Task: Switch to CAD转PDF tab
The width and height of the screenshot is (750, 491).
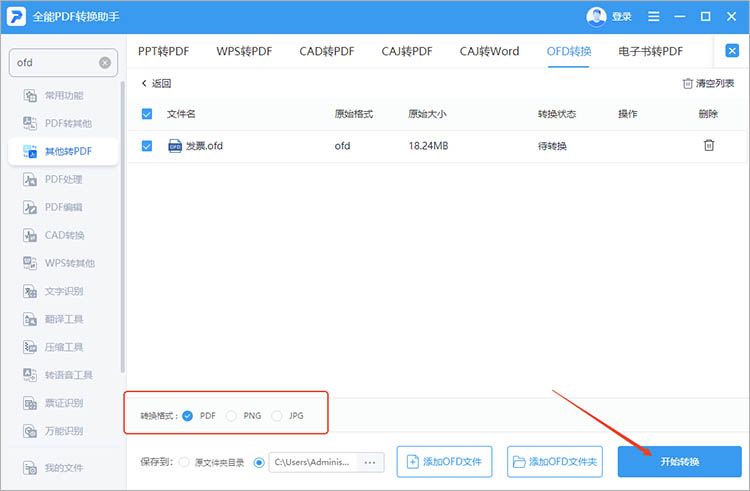Action: [x=327, y=51]
